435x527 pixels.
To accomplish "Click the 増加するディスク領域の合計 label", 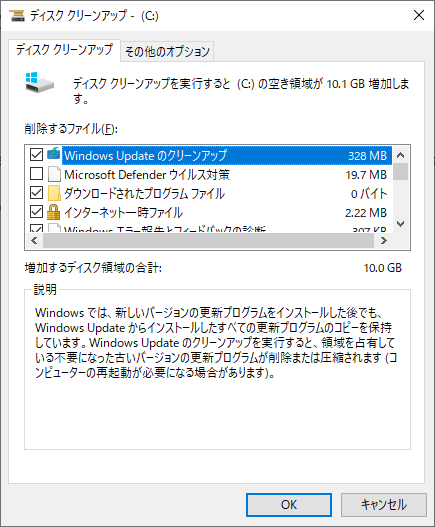I will (93, 268).
